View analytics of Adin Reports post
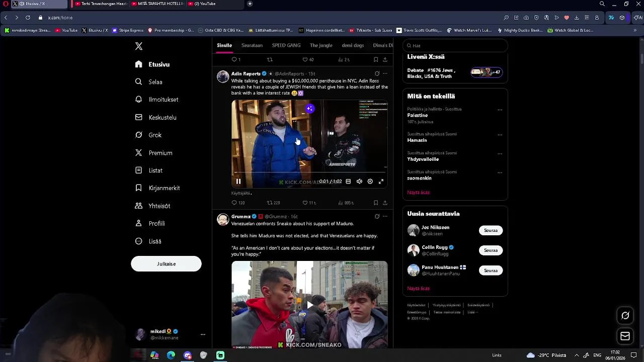644x362 pixels. point(346,203)
